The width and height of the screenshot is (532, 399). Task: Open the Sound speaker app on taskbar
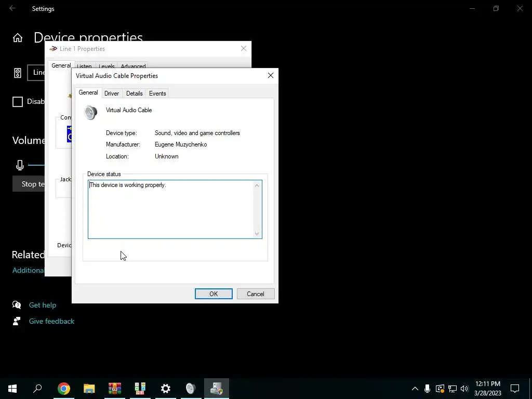[x=191, y=389]
